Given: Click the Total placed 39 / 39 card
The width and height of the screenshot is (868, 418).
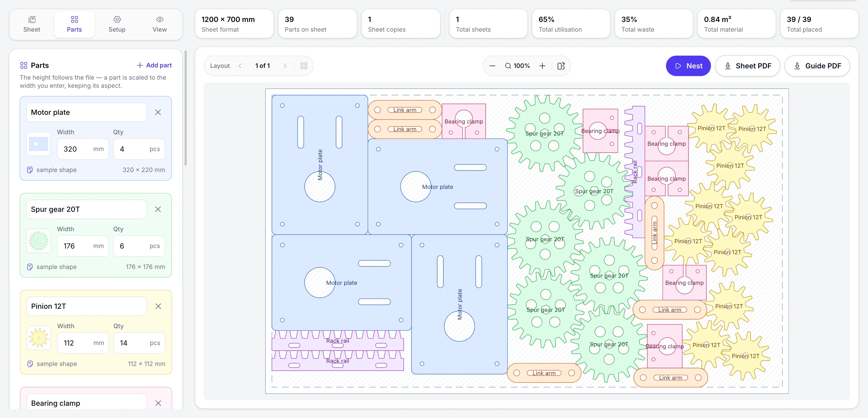Looking at the screenshot, I should click(x=819, y=24).
